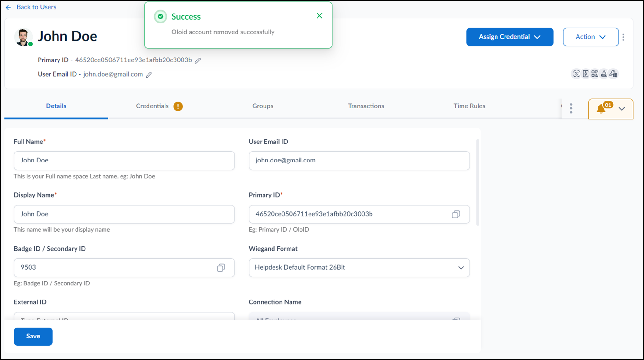Click the PIN lock credential icon
The width and height of the screenshot is (644, 360).
pos(604,74)
